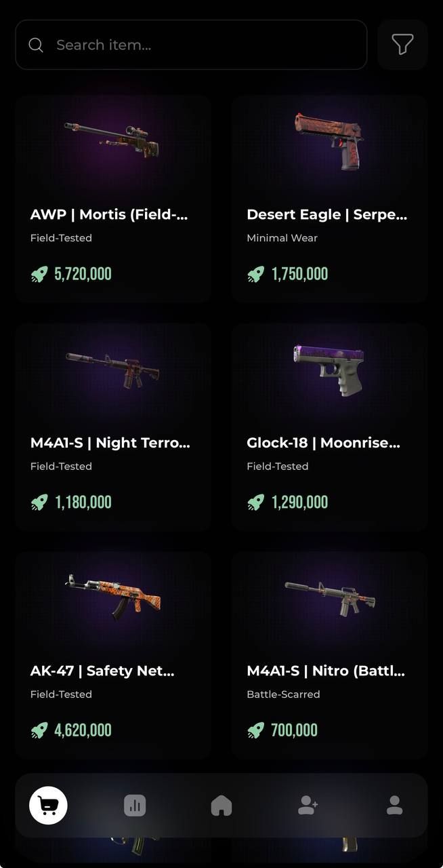Open the user profile tab
This screenshot has width=443, height=868.
(394, 805)
